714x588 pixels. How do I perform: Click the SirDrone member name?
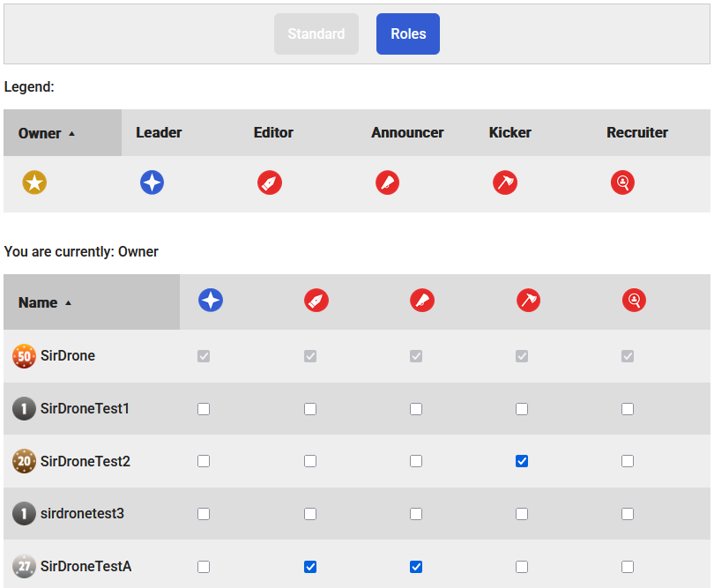(x=68, y=356)
